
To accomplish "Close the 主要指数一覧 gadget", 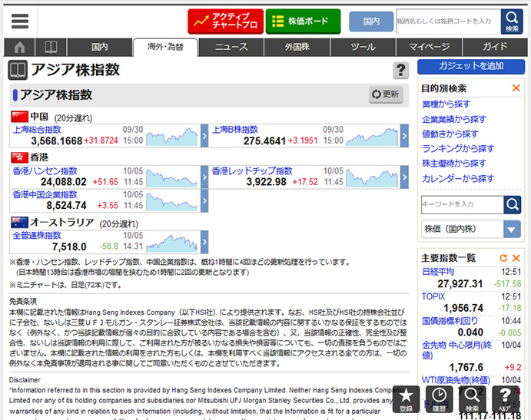I will point(516,258).
